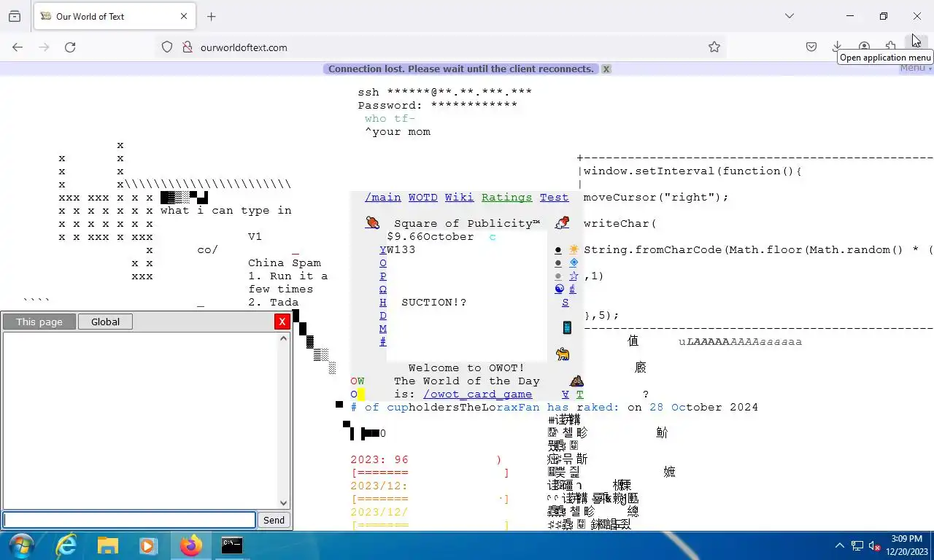List all tabs chevron
Viewport: 934px width, 560px height.
pyautogui.click(x=789, y=16)
